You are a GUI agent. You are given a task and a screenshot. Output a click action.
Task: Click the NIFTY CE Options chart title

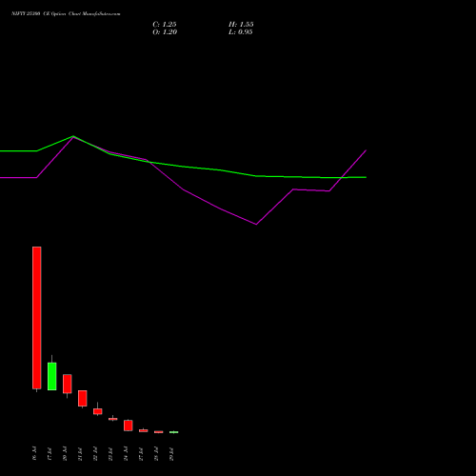pos(66,14)
